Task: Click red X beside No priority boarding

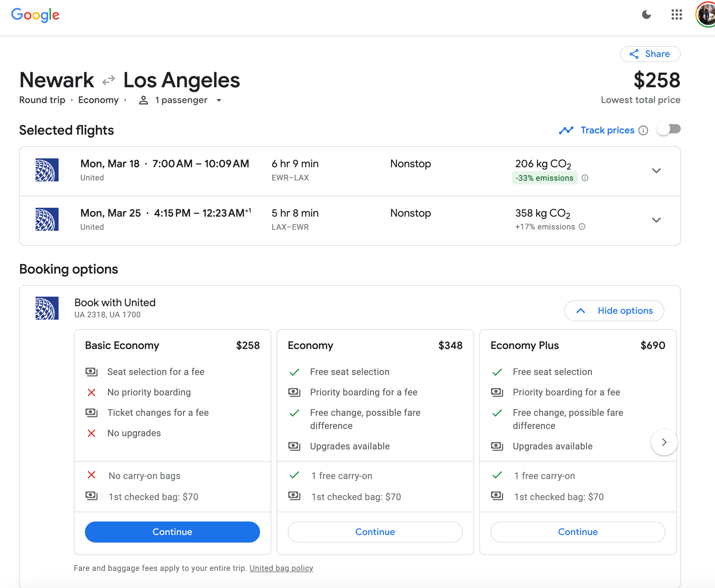Action: (x=92, y=392)
